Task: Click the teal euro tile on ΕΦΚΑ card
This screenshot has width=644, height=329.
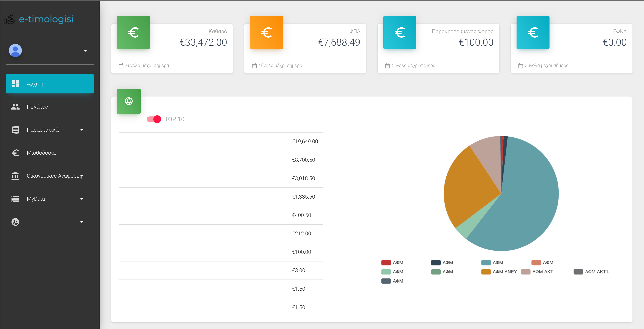Action: click(x=533, y=32)
